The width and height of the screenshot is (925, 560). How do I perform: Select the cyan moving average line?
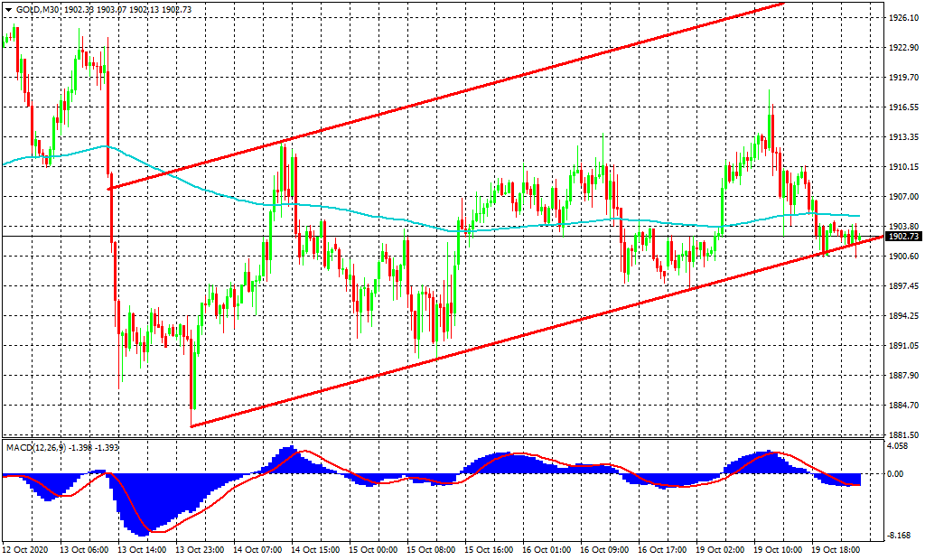(361, 213)
